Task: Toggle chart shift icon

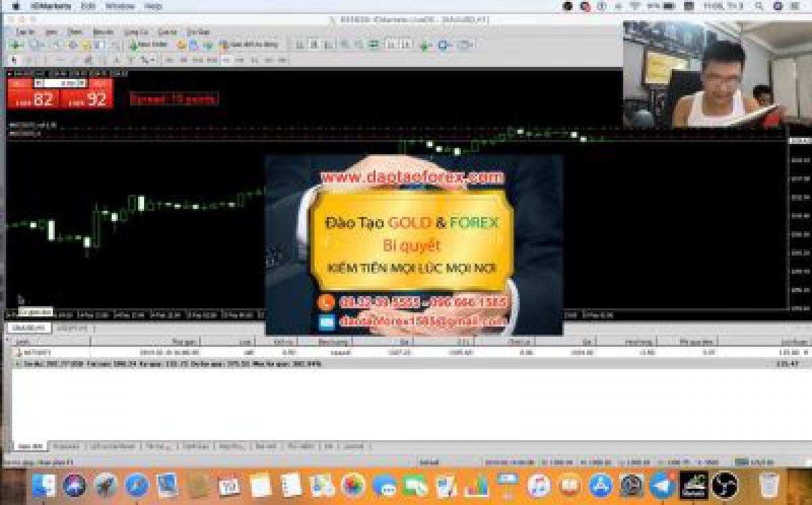Action: 406,45
